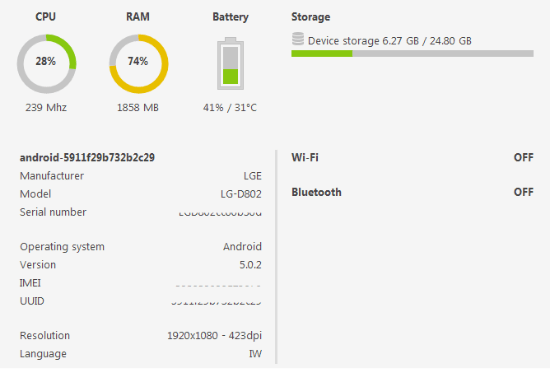Image resolution: width=550 pixels, height=370 pixels.
Task: Click the Wi-Fi label
Action: (305, 157)
